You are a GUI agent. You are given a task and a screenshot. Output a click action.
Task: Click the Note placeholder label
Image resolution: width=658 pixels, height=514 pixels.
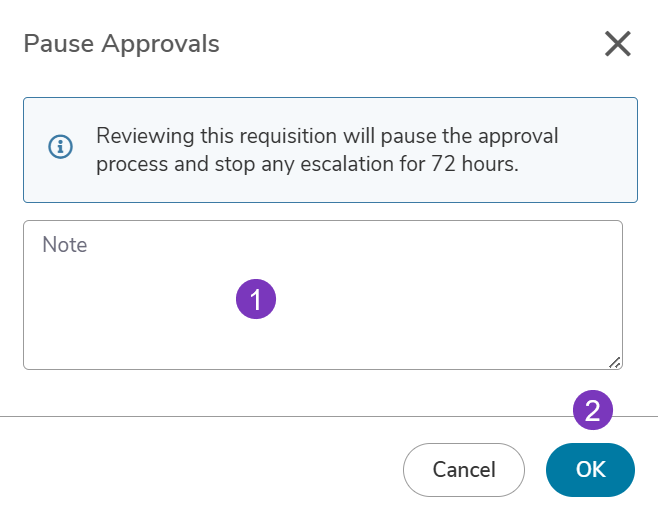tap(65, 245)
